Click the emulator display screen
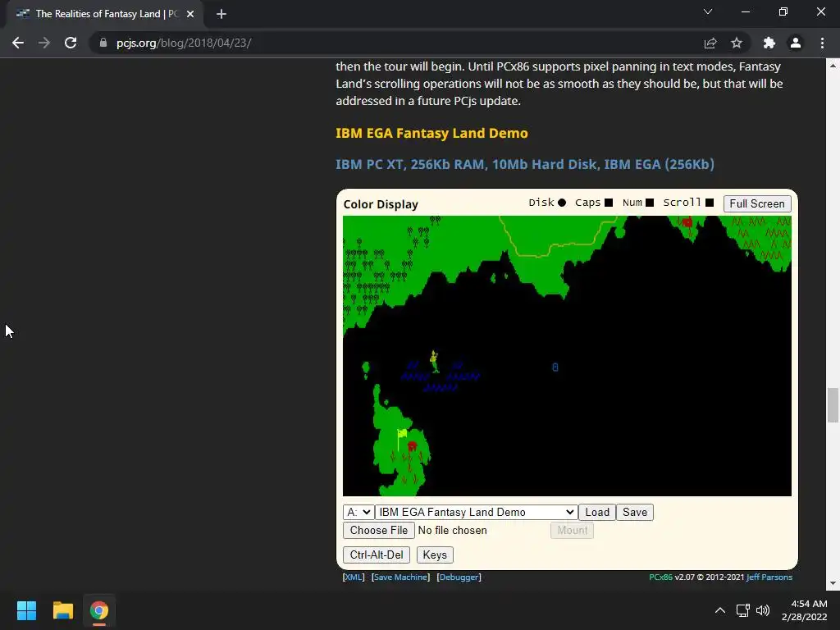This screenshot has width=840, height=630. click(567, 356)
